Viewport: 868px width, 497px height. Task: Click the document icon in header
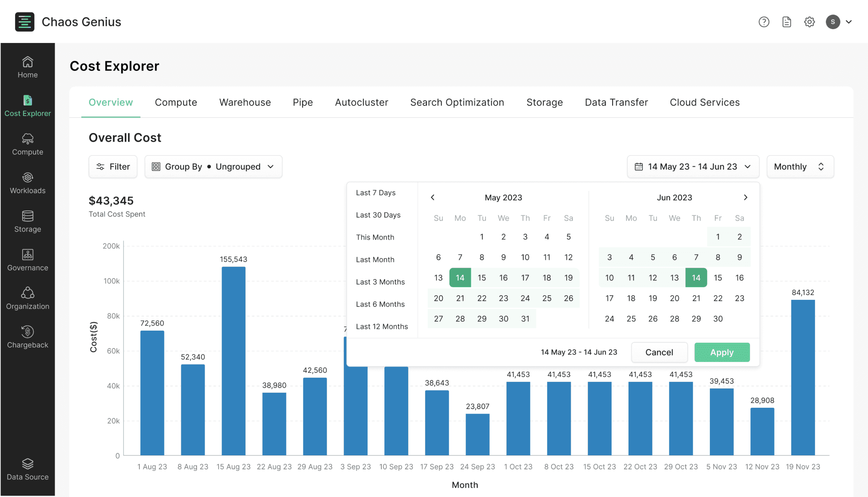click(x=787, y=22)
